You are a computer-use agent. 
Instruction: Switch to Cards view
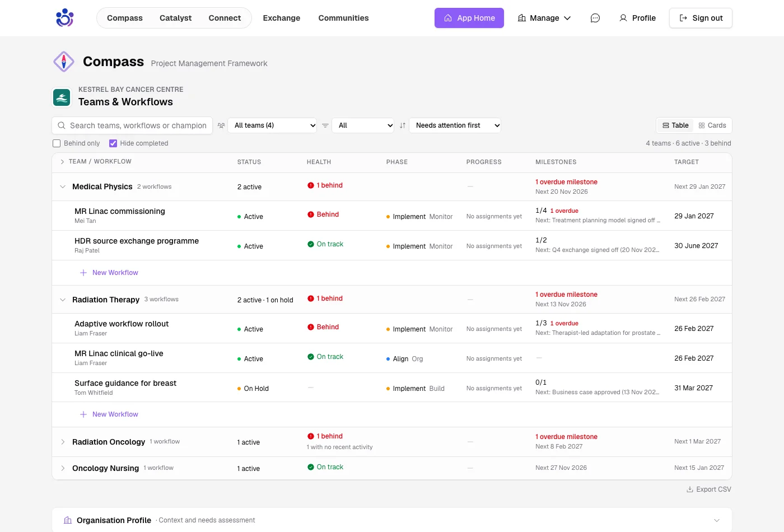tap(712, 125)
